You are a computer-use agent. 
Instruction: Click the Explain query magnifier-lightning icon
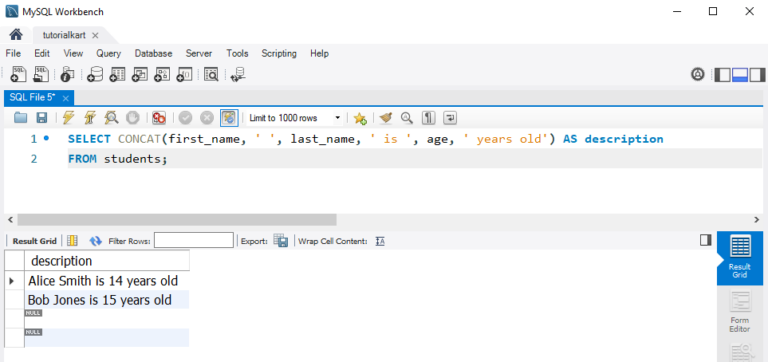click(x=112, y=118)
